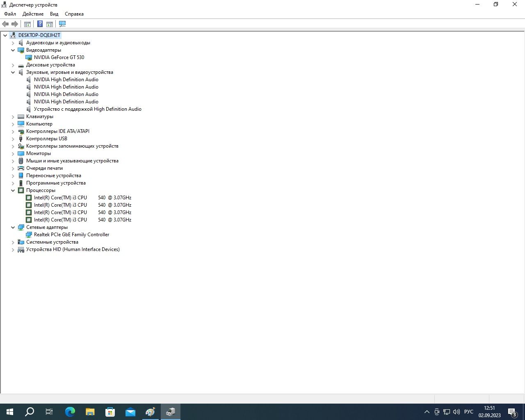Open Windows Search from the taskbar
Viewport: 525px width, 420px height.
click(x=30, y=412)
